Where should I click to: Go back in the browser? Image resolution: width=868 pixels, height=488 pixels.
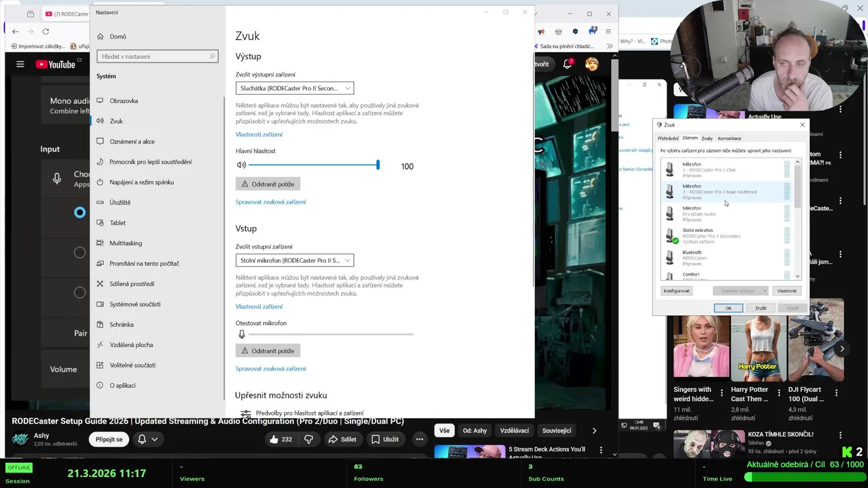[15, 31]
